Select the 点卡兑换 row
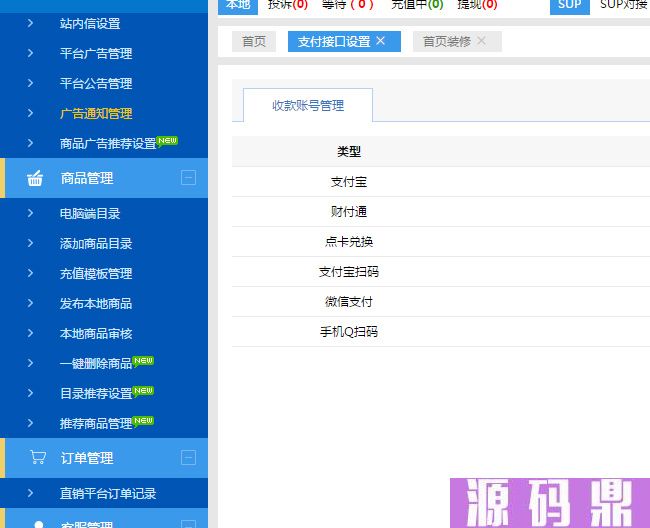 [x=441, y=242]
